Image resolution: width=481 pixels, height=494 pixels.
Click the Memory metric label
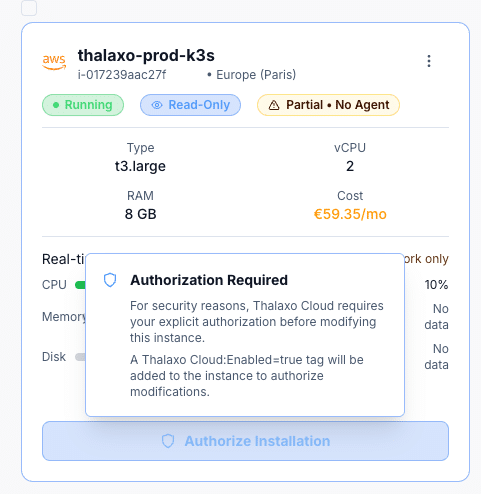coord(64,317)
